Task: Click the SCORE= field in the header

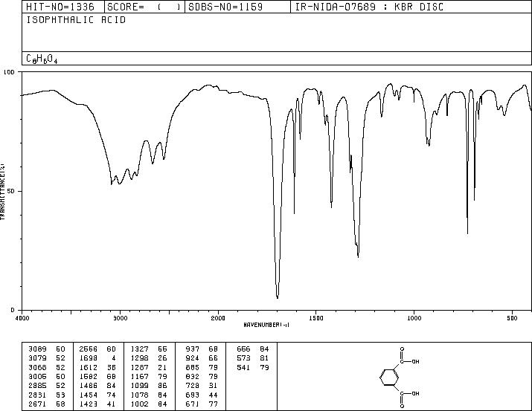Action: point(144,7)
